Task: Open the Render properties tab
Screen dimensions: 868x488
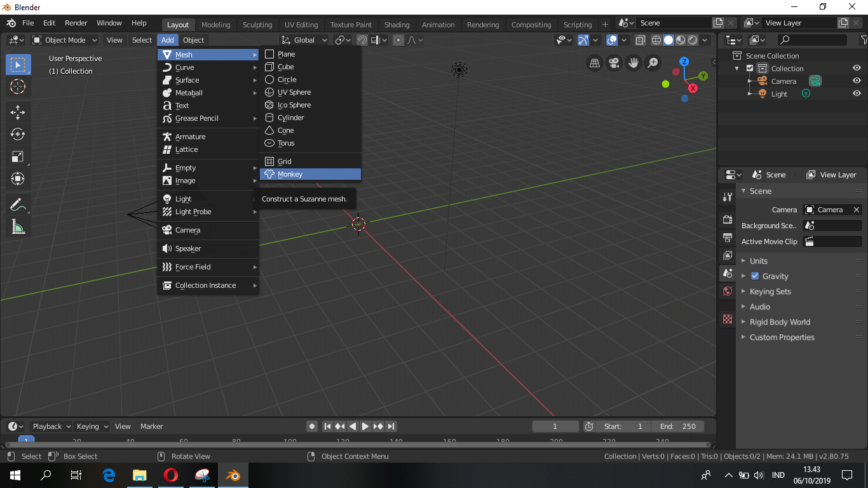Action: tap(726, 219)
